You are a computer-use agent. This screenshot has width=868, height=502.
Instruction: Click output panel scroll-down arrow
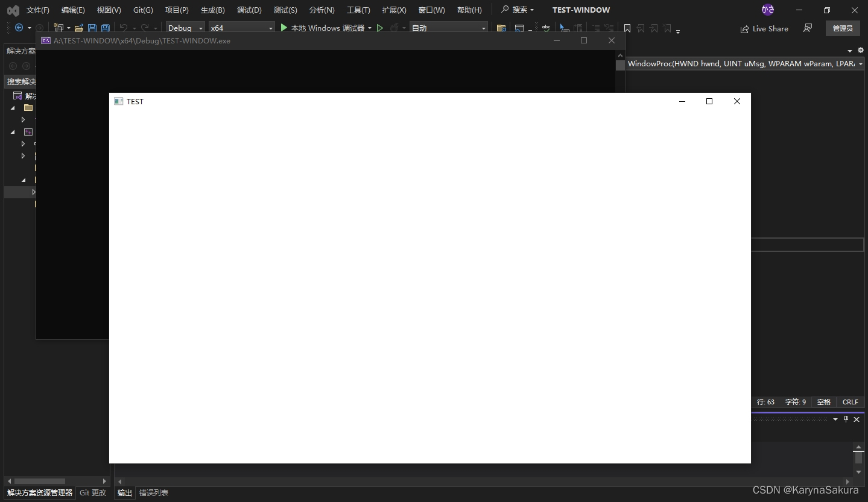tap(858, 472)
